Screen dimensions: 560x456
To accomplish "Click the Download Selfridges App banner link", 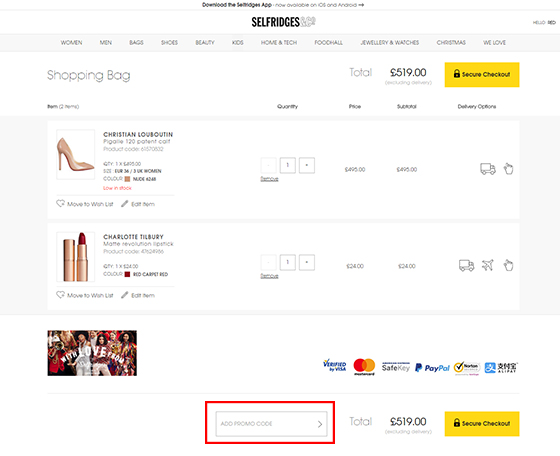I will (x=283, y=5).
